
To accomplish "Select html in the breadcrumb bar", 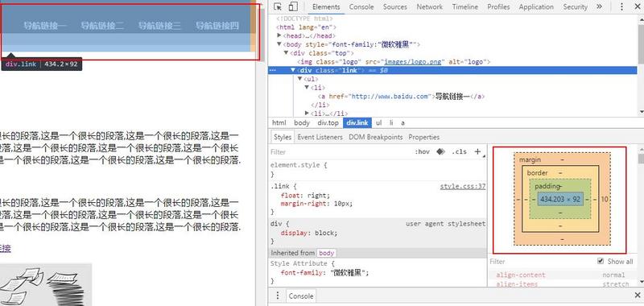I will tap(279, 123).
